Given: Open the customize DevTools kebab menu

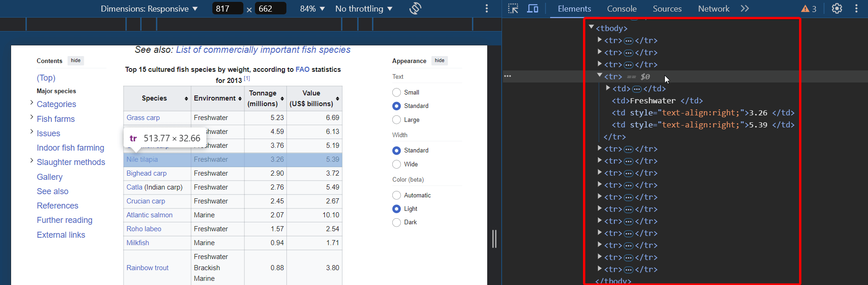Looking at the screenshot, I should [856, 8].
